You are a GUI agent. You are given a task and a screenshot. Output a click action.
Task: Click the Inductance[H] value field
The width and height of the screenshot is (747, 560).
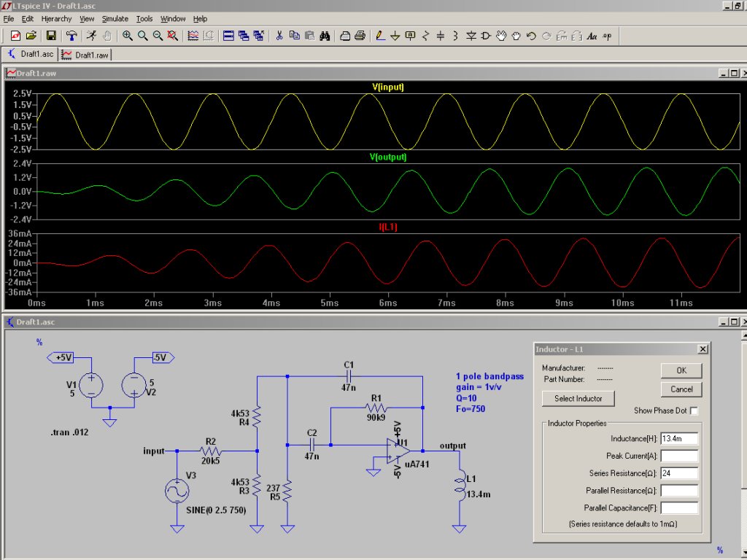pyautogui.click(x=679, y=438)
